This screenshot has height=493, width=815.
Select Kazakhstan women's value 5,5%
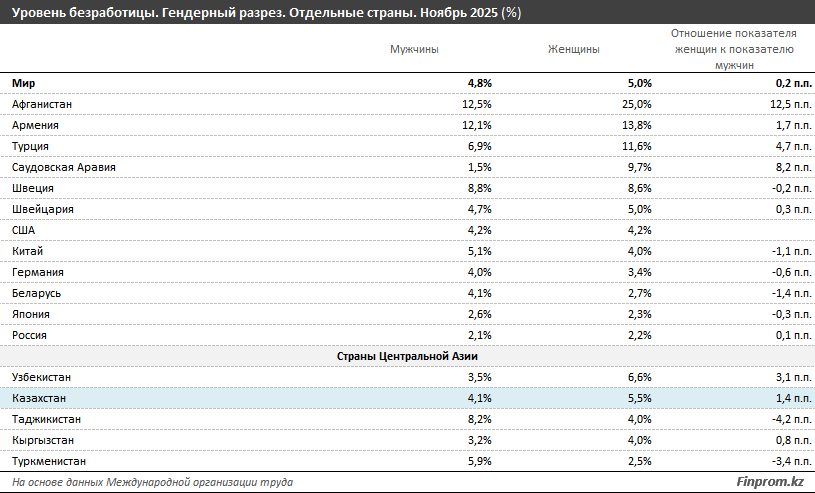click(x=639, y=398)
